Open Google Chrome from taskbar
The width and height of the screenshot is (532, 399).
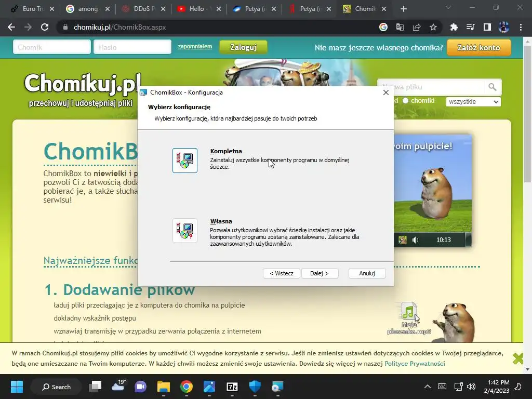187,387
